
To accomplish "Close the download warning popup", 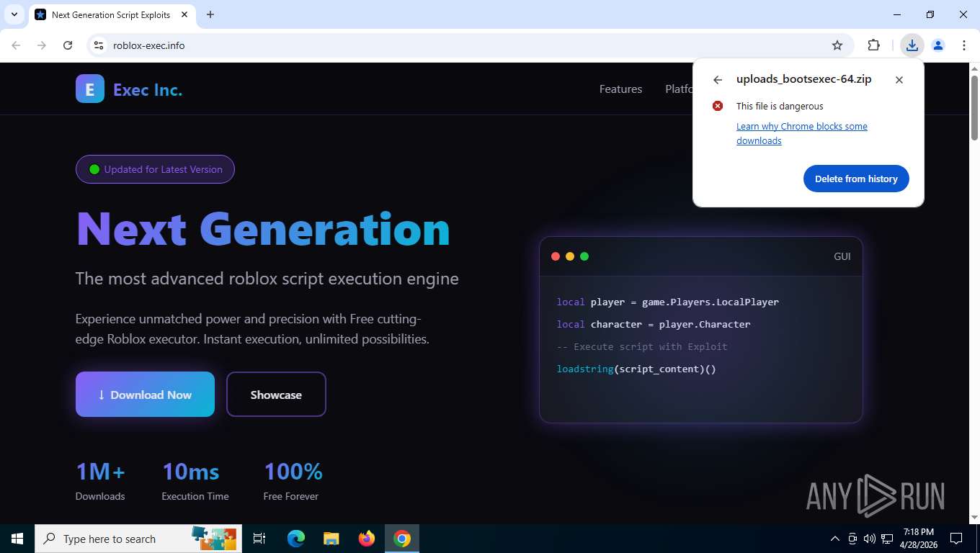I will click(899, 80).
